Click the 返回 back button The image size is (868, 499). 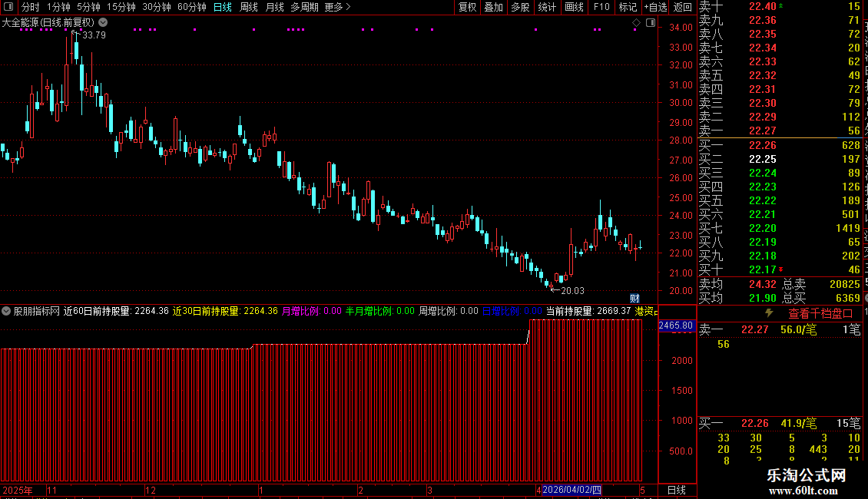[x=683, y=7]
